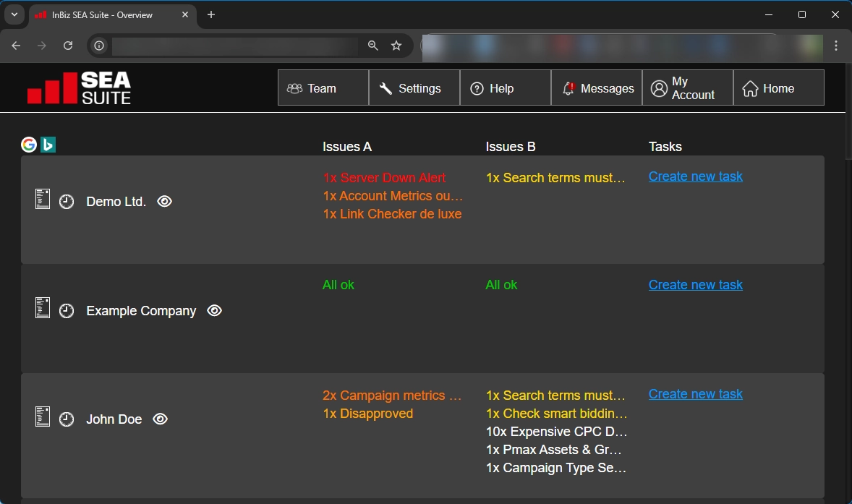
Task: Toggle visibility eye for Demo Ltd.
Action: click(x=164, y=202)
